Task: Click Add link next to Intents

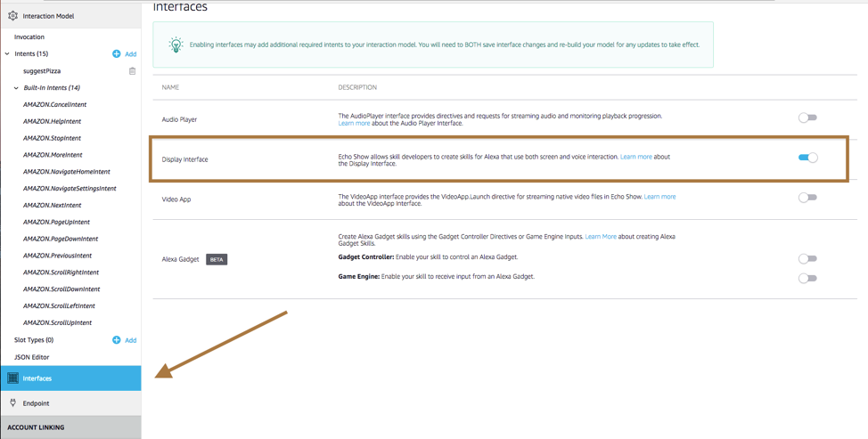Action: tap(131, 54)
